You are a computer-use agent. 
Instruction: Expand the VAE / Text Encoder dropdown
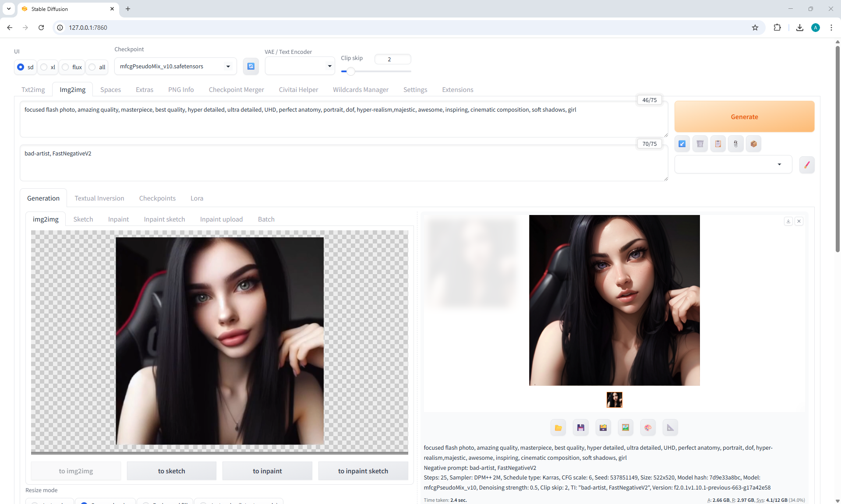tap(300, 66)
